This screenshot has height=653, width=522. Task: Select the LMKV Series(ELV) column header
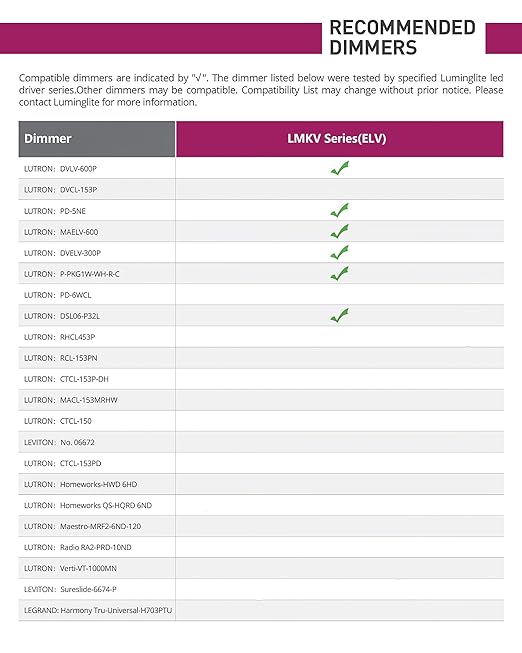340,139
